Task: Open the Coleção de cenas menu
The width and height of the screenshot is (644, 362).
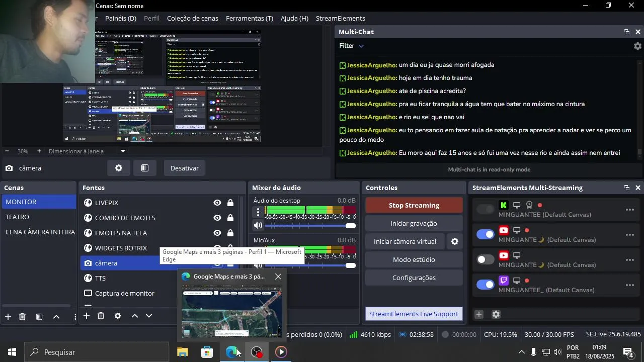Action: [x=193, y=18]
